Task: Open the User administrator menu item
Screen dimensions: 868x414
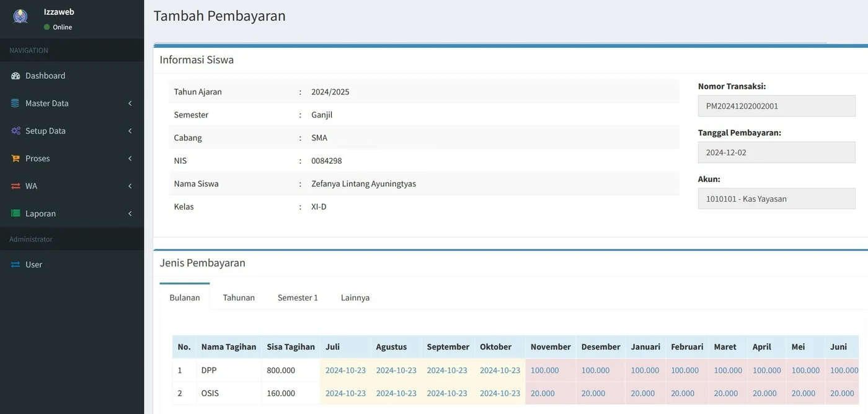Action: click(x=72, y=264)
